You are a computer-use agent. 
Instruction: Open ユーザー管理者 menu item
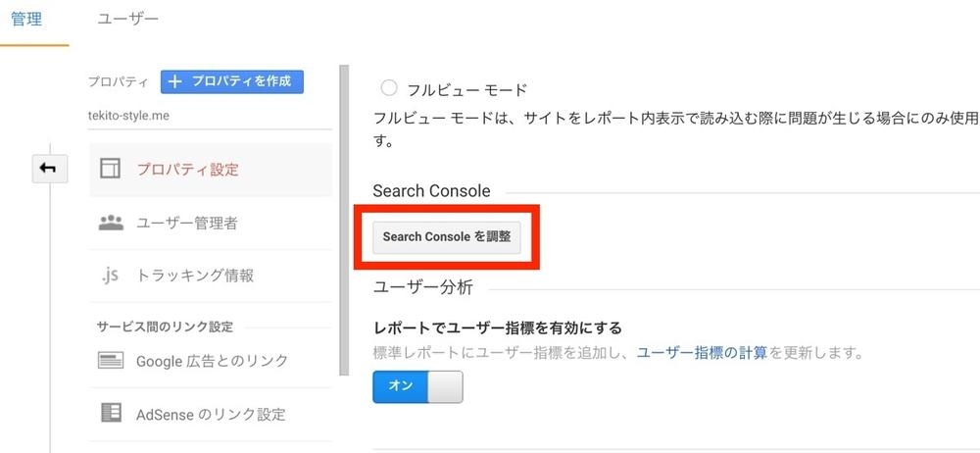[x=211, y=224]
